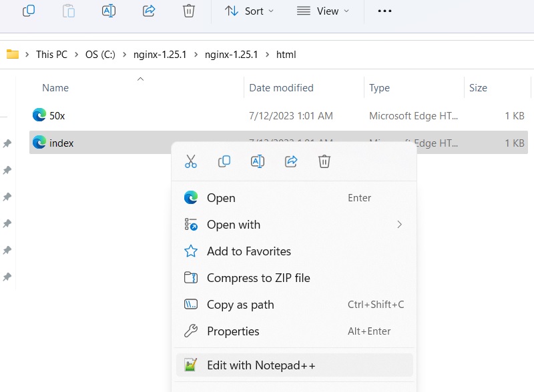The width and height of the screenshot is (534, 392).
Task: Open the Sort options dropdown
Action: coord(249,11)
